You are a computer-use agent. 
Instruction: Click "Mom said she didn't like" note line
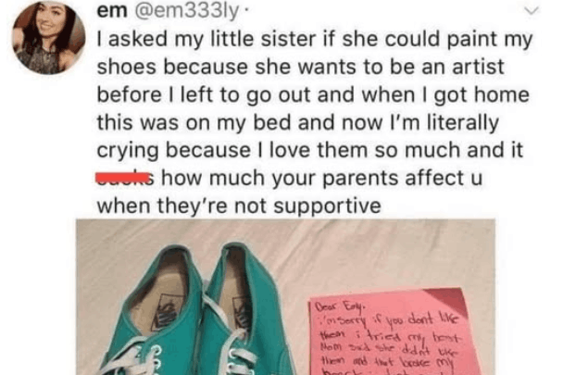tap(389, 350)
